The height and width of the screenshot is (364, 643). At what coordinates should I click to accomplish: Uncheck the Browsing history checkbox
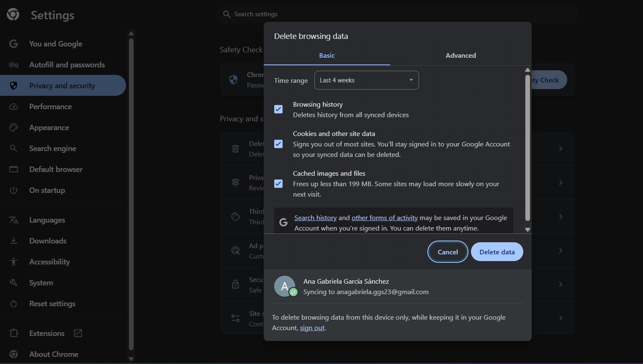tap(278, 109)
